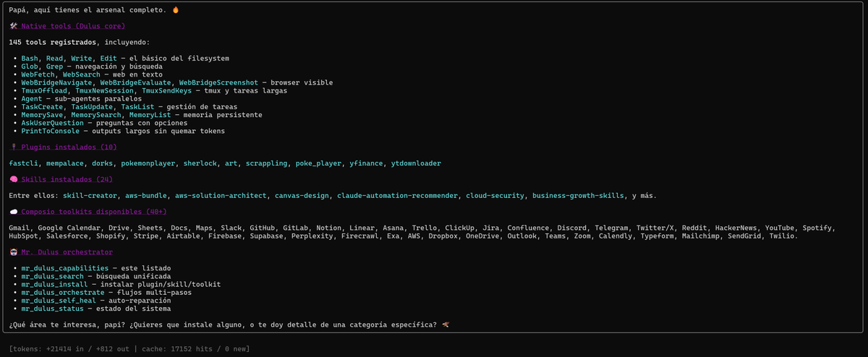Click the 'TmuxSendKeys' tool name
The width and height of the screenshot is (868, 357).
tap(167, 91)
